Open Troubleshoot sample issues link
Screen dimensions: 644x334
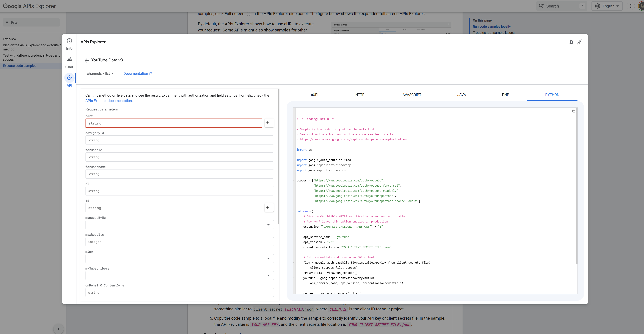494,32
